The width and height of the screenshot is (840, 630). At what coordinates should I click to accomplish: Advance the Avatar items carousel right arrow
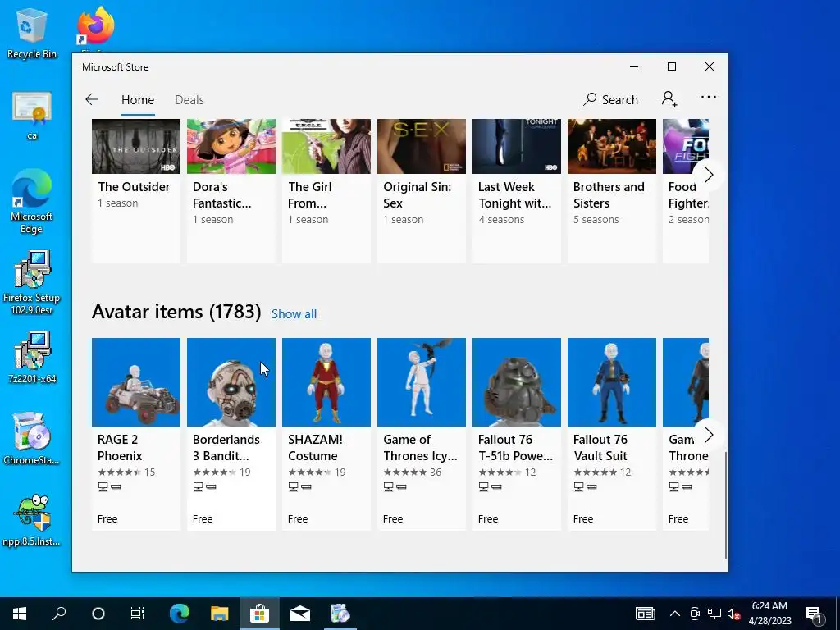coord(708,435)
